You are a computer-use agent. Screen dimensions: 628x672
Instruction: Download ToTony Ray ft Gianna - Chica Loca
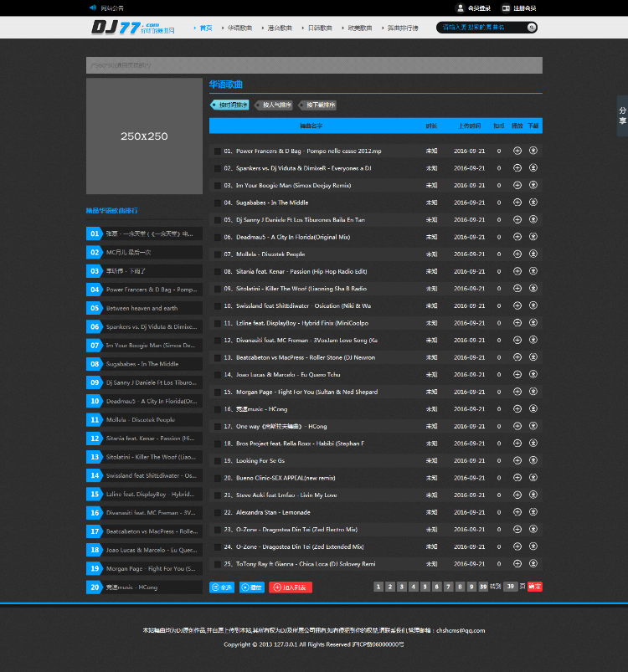click(x=533, y=564)
